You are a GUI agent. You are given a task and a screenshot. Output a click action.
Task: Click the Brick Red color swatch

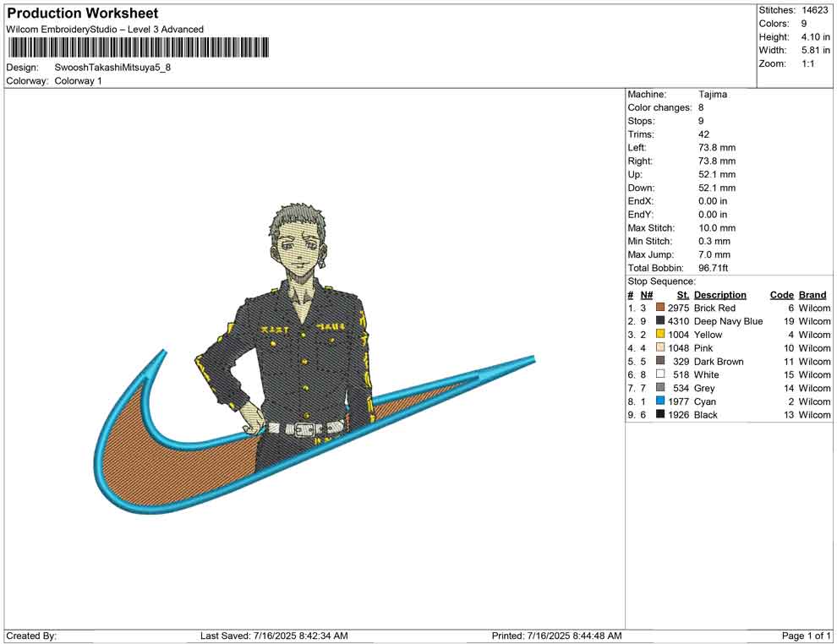point(660,308)
